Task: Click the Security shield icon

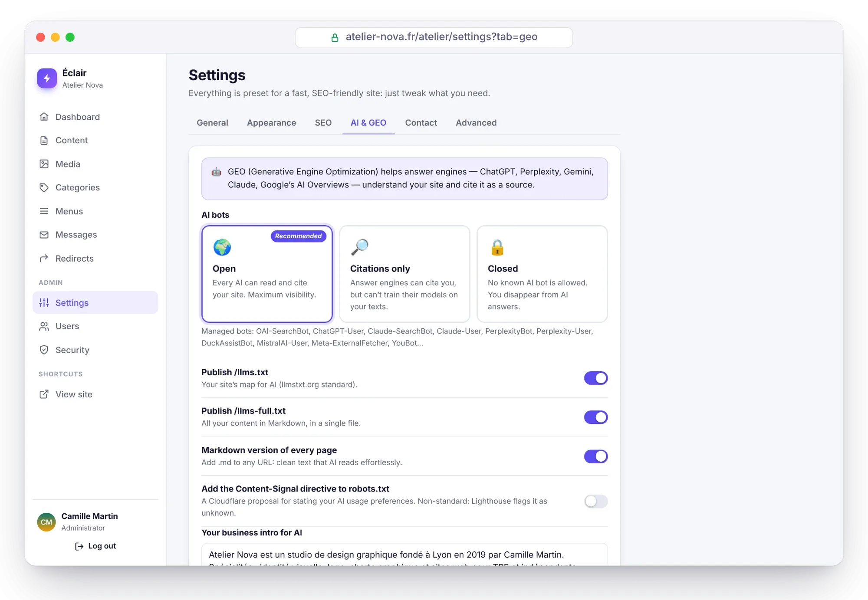Action: tap(44, 350)
